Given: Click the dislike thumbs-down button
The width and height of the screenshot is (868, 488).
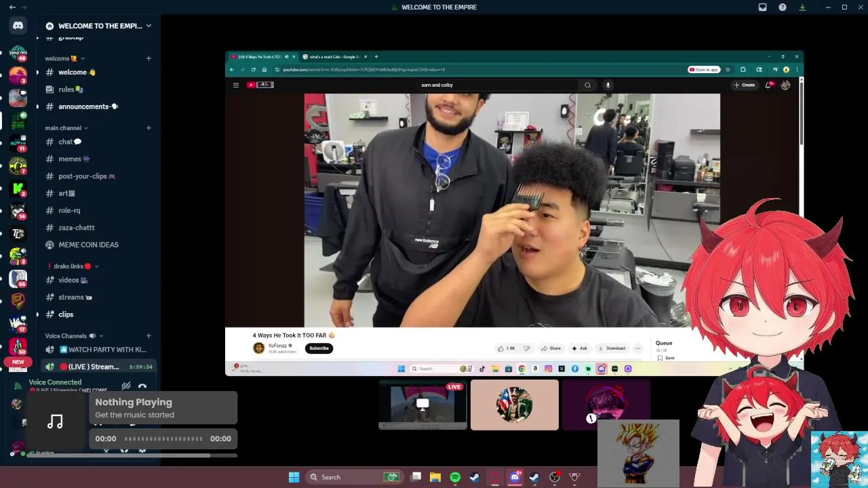Looking at the screenshot, I should click(526, 348).
